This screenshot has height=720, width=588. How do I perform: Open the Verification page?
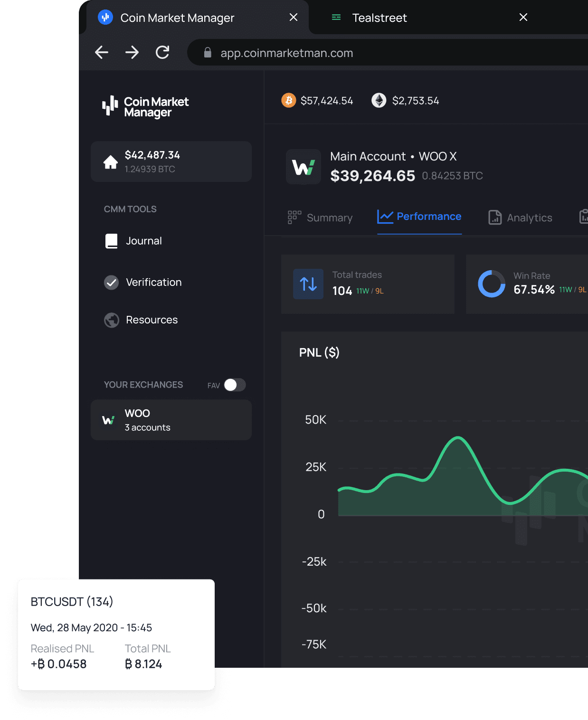[143, 283]
